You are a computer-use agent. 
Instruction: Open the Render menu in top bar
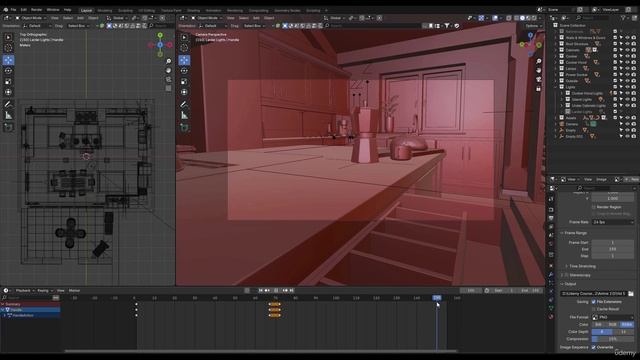(x=36, y=9)
